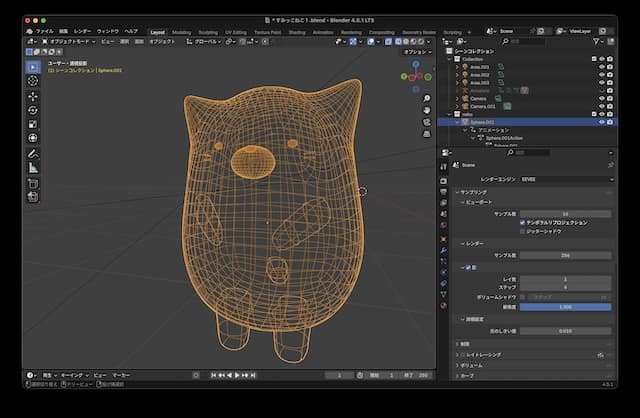Select the Measure ruler tool

point(33,168)
